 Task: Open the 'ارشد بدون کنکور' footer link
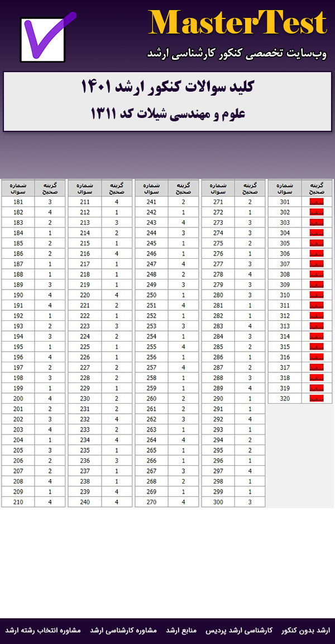click(305, 630)
